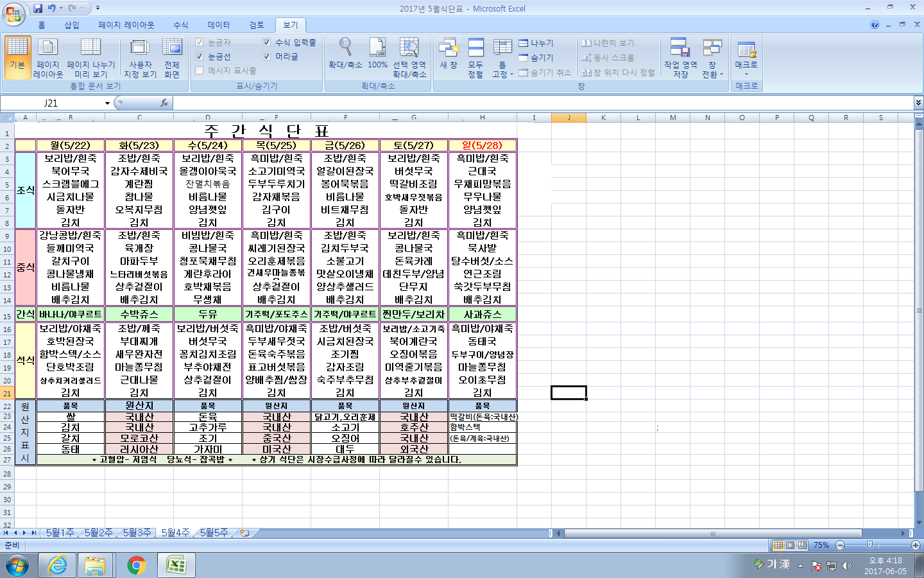Click the 전체 화면 icon

(171, 58)
